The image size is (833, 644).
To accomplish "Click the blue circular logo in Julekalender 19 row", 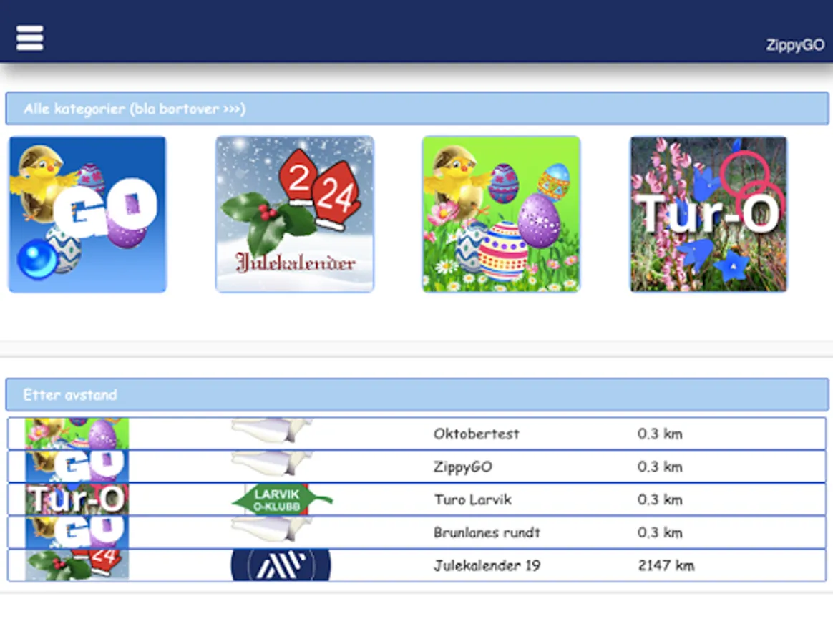I will click(281, 565).
